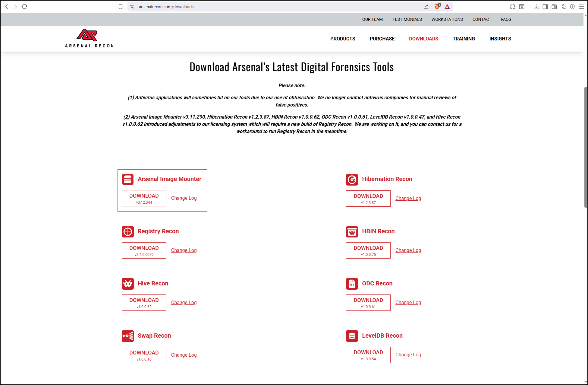
Task: Download LevelDB Recon v1.0.0.54
Action: tap(368, 355)
